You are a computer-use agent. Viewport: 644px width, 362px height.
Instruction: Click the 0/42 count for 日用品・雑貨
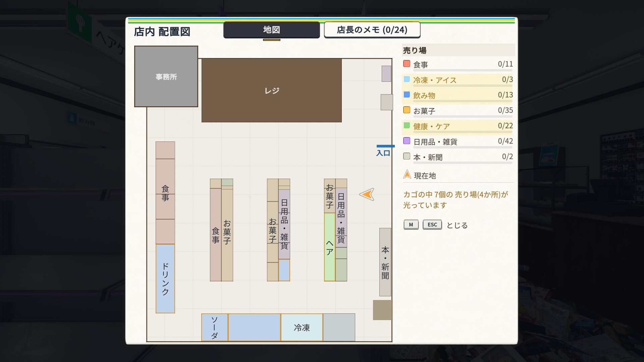(505, 141)
